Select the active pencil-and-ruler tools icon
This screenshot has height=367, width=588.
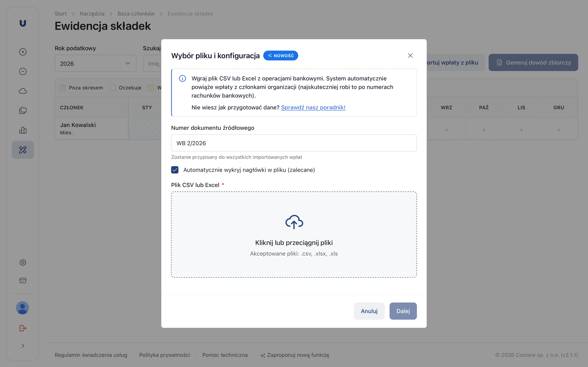[23, 150]
